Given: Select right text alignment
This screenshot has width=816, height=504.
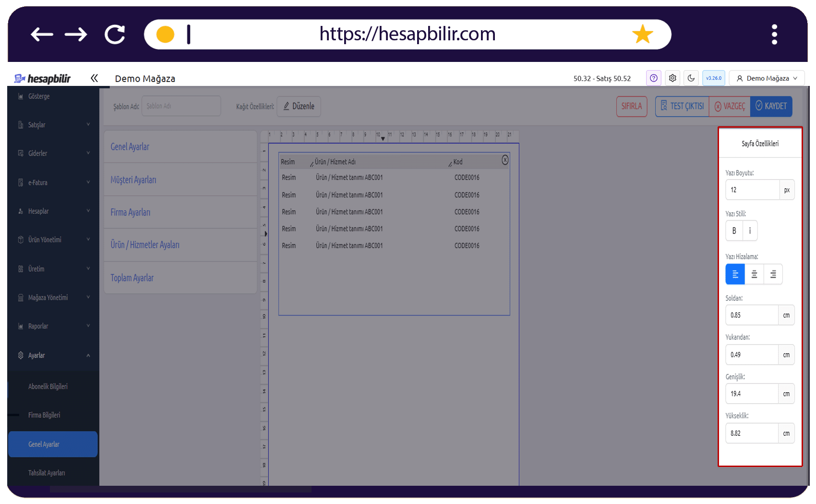Looking at the screenshot, I should pos(773,274).
